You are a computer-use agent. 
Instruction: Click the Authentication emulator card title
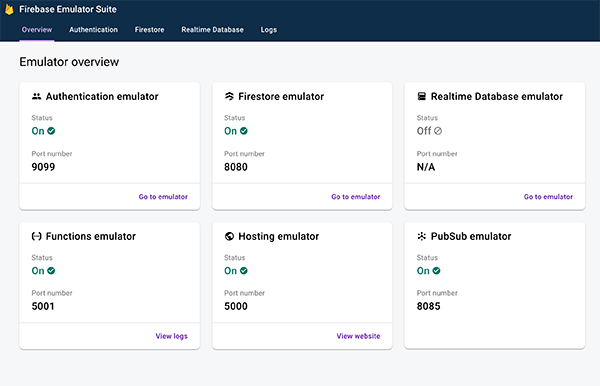(102, 96)
